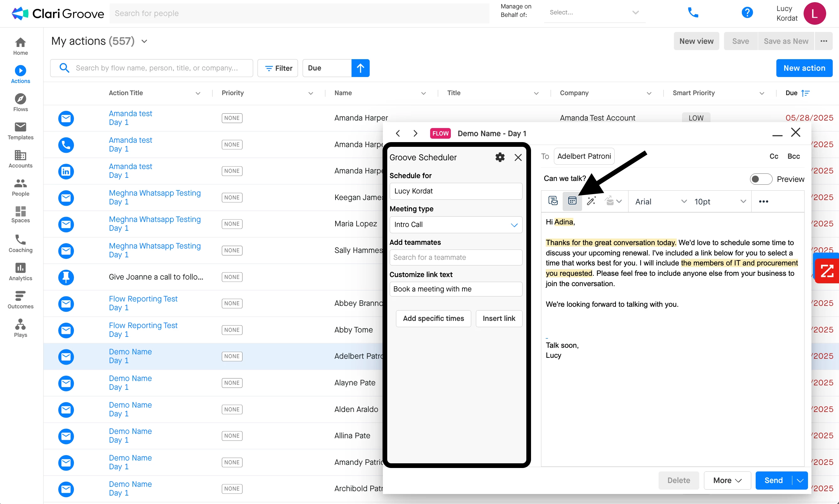Open the Arial font dropdown

[661, 201]
